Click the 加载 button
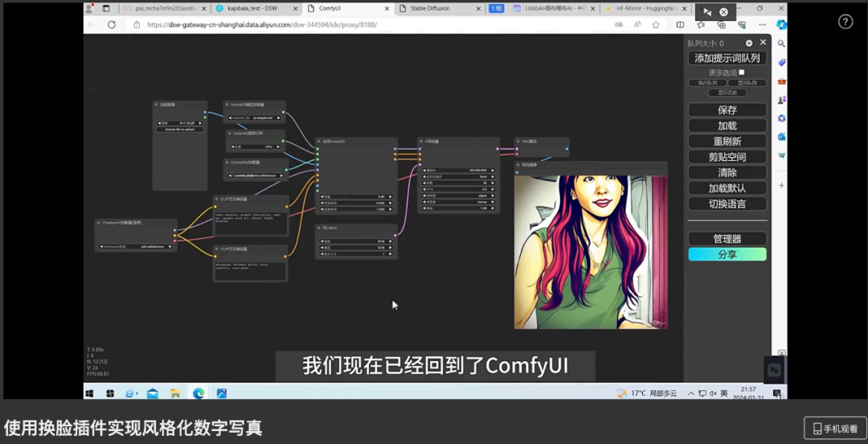Viewport: 868px width, 444px height. coord(727,125)
